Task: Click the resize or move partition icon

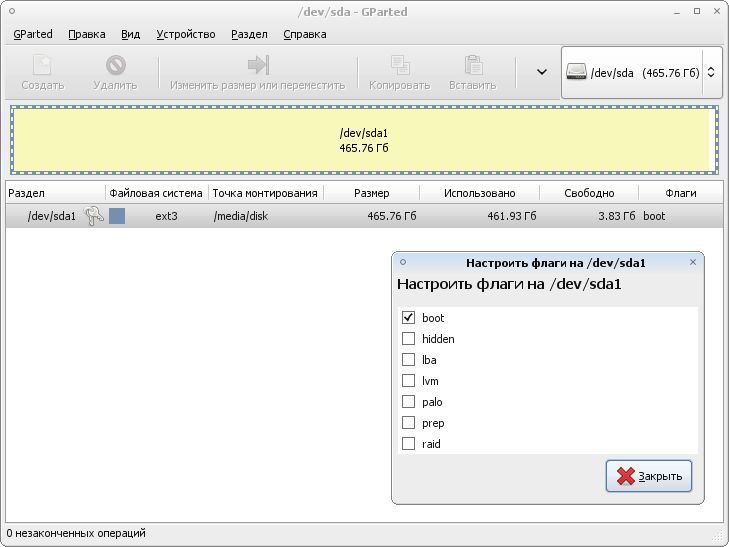Action: click(x=258, y=65)
